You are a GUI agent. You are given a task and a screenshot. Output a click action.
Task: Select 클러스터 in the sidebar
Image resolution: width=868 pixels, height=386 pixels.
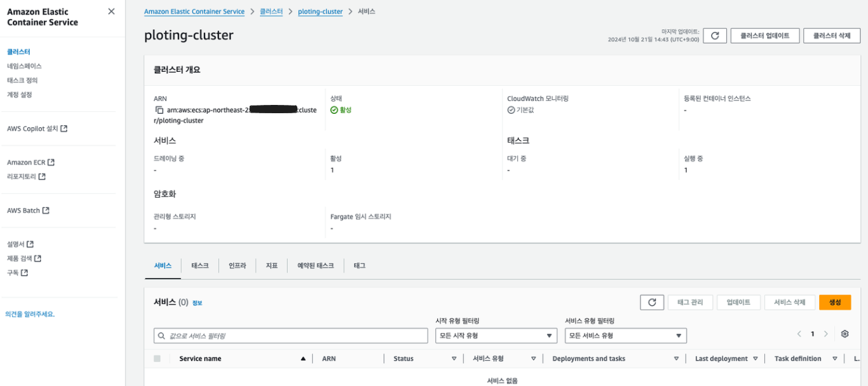(18, 52)
